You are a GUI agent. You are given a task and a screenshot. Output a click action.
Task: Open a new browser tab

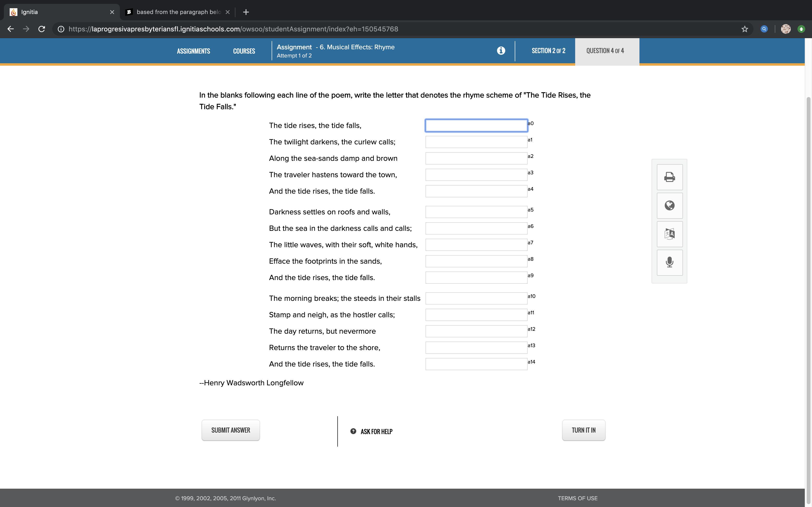point(246,12)
